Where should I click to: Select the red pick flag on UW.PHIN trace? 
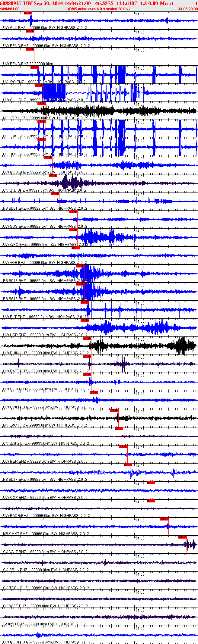coord(87,338)
